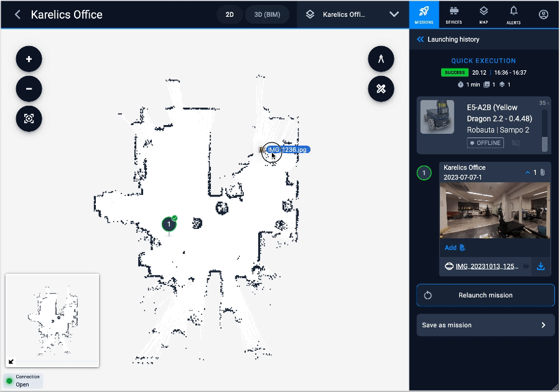
Task: Go back using the top-left arrow
Action: [17, 14]
